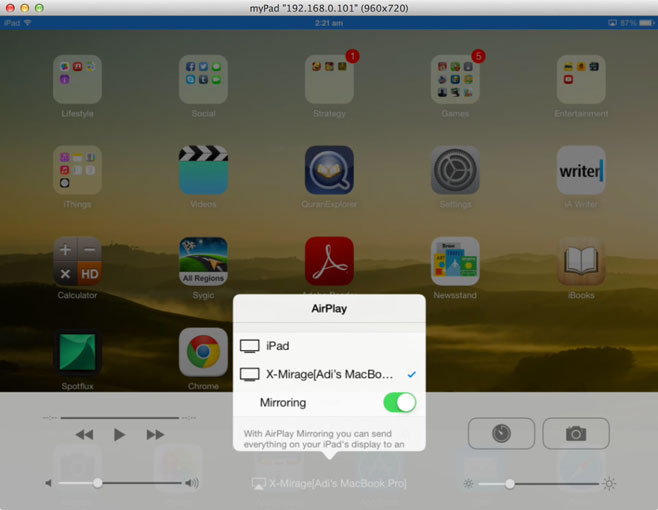
Task: Open the Entertainment folder
Action: 581,79
